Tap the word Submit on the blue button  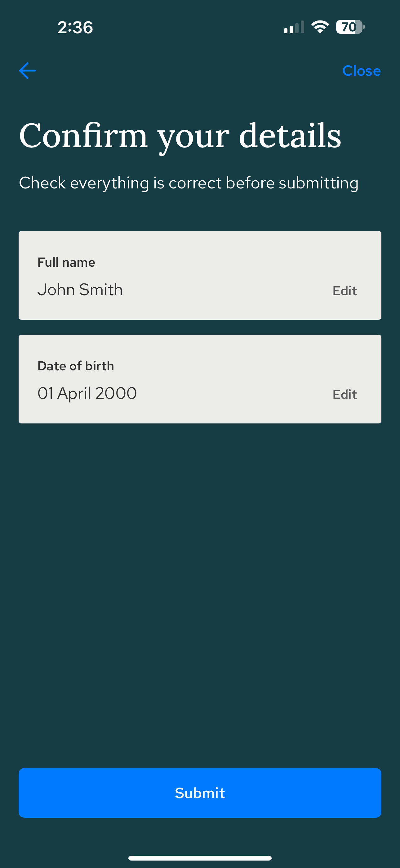coord(200,793)
